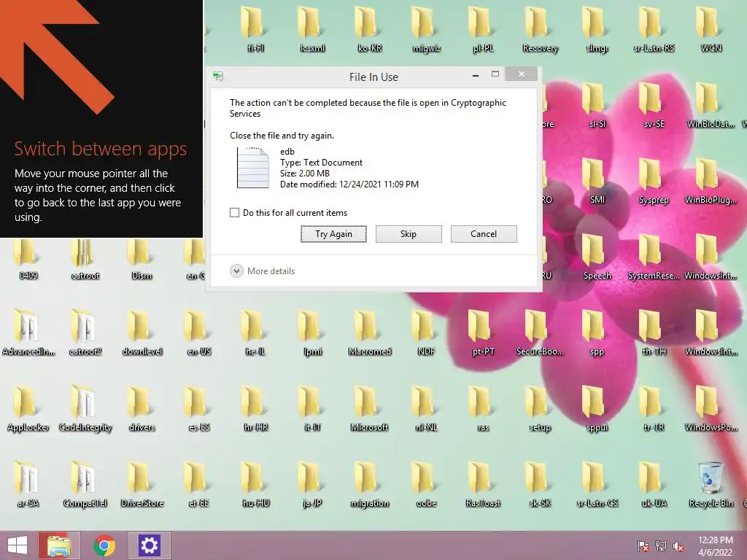The width and height of the screenshot is (747, 560).
Task: Select the ar-SA folder
Action: tap(28, 484)
